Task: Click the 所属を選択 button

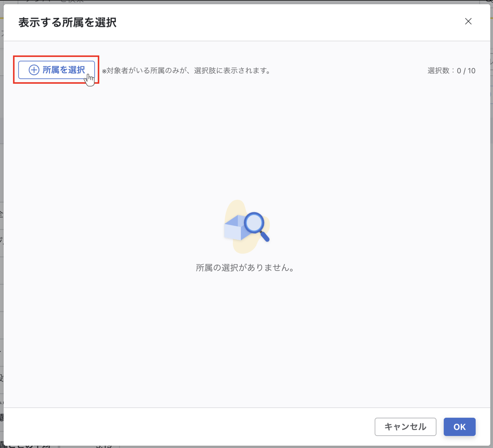Action: [x=57, y=70]
